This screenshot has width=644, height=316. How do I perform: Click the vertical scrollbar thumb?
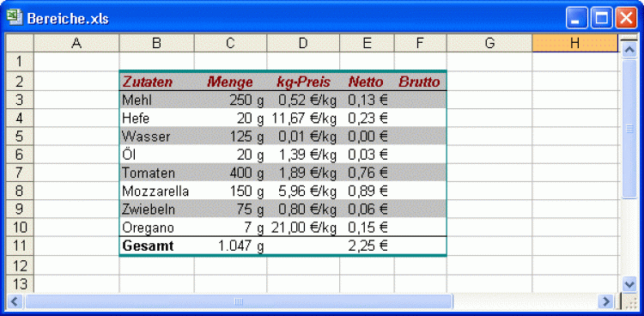(x=629, y=129)
